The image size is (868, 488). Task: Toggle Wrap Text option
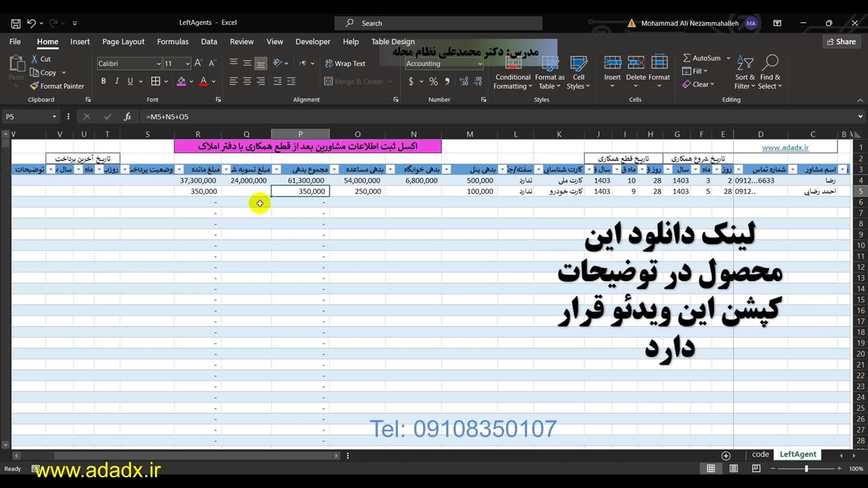tap(344, 64)
